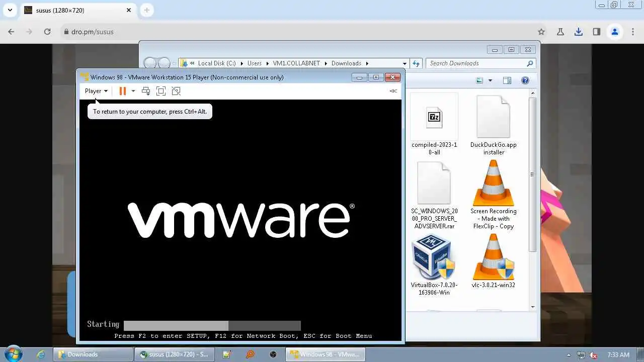Open Chrome Labs flask icon
Screen dimensions: 644x362
[x=560, y=32]
